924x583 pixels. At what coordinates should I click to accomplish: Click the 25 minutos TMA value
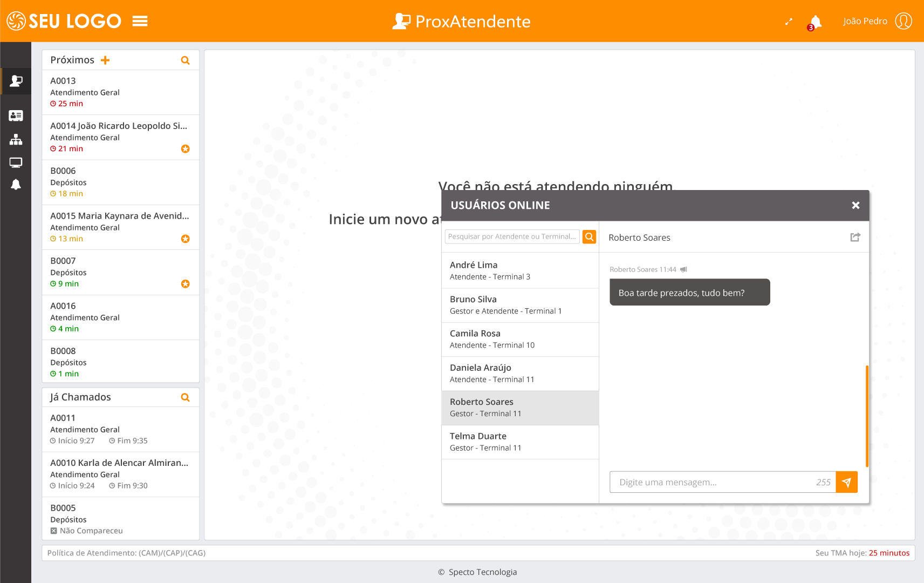889,553
